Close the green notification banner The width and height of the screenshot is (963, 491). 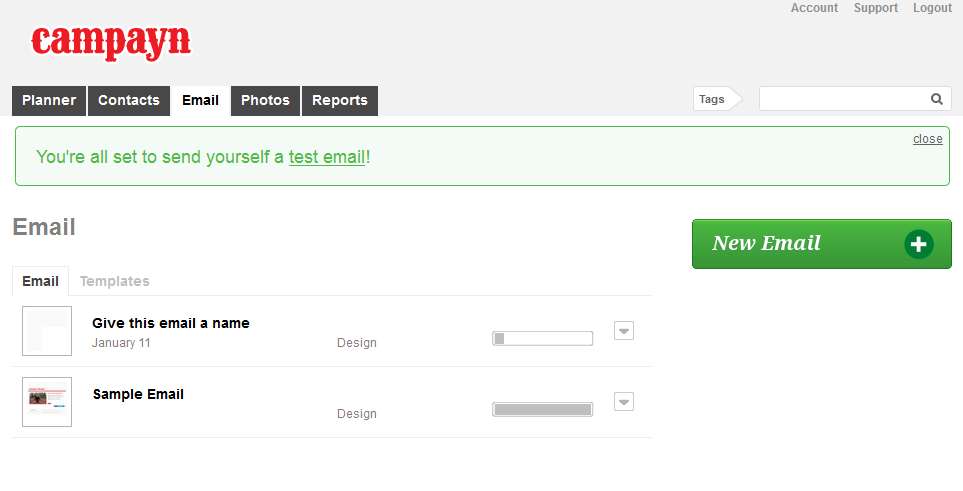coord(927,139)
